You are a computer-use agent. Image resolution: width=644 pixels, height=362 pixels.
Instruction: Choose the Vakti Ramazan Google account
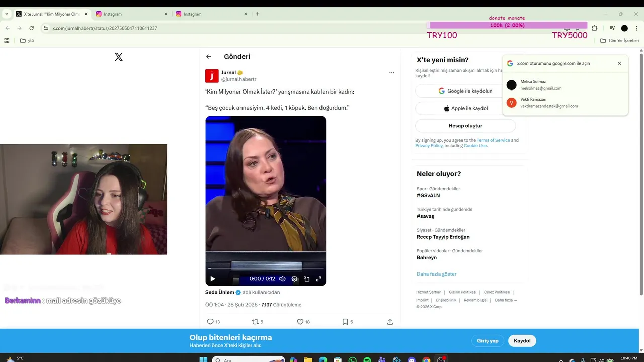coord(565,103)
